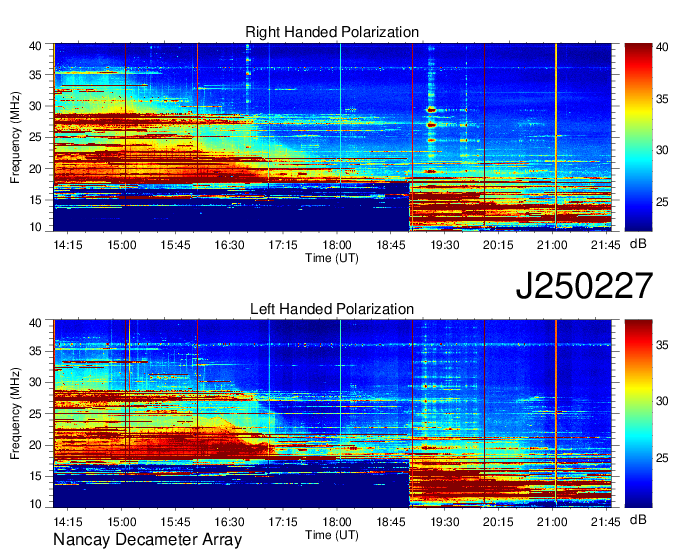Click the 'Left Handed Polarization' title
The width and height of the screenshot is (680, 552).
pyautogui.click(x=332, y=309)
